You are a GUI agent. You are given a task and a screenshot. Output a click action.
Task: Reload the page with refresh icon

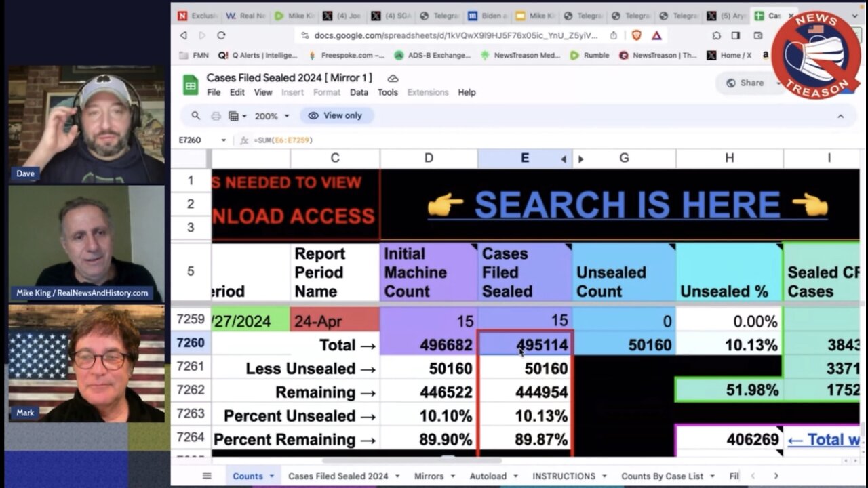[x=221, y=35]
